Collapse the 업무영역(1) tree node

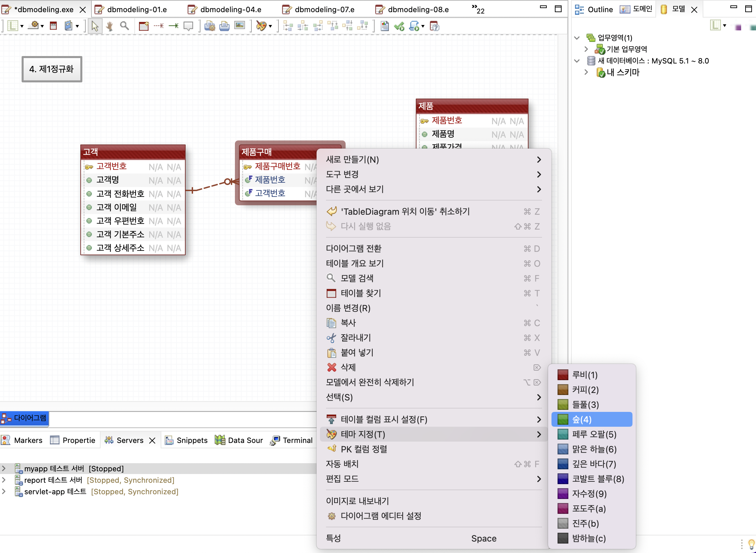pos(577,38)
